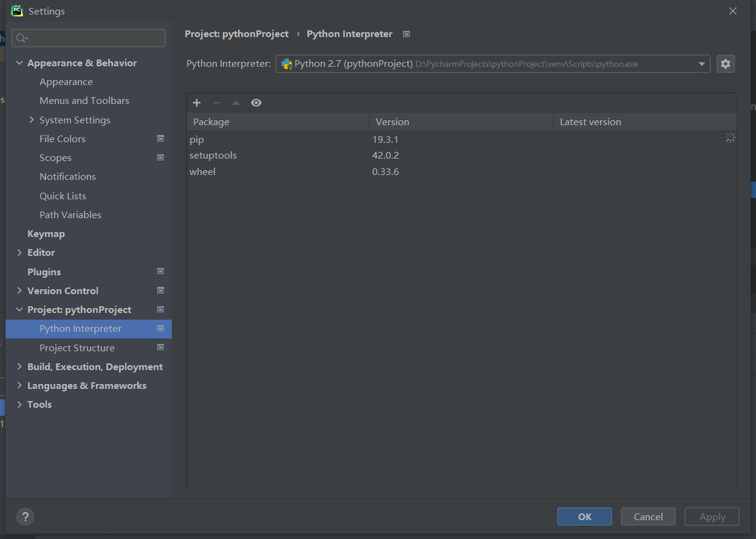Select the pip package row

tap(461, 139)
